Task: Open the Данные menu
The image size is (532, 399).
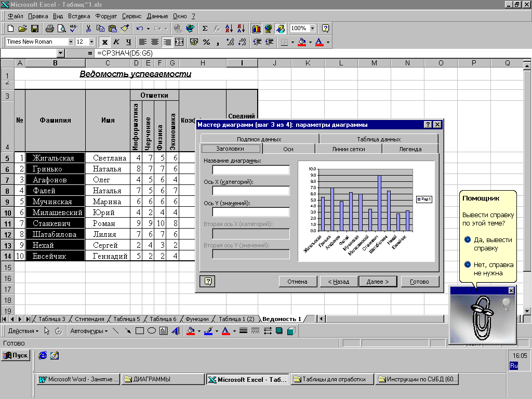Action: pyautogui.click(x=157, y=16)
